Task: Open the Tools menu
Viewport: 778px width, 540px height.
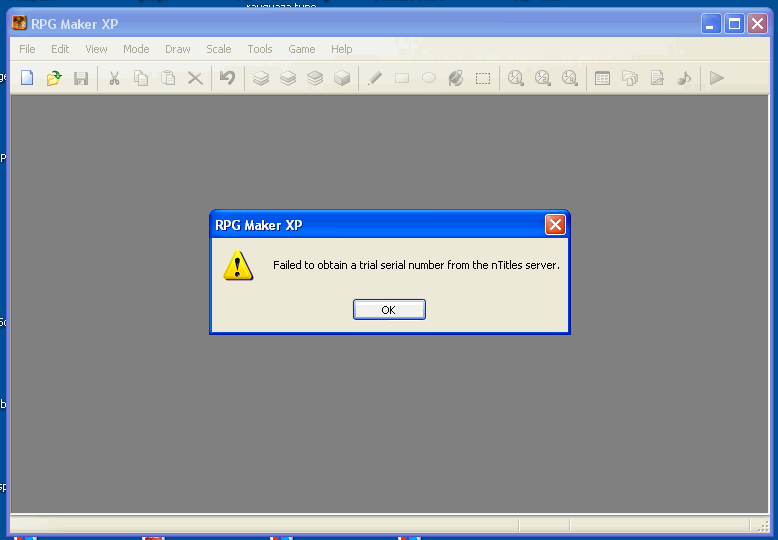Action: coord(260,49)
